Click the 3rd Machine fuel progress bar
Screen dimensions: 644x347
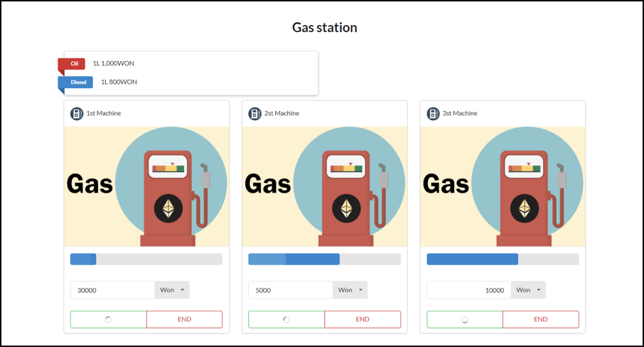coord(503,260)
